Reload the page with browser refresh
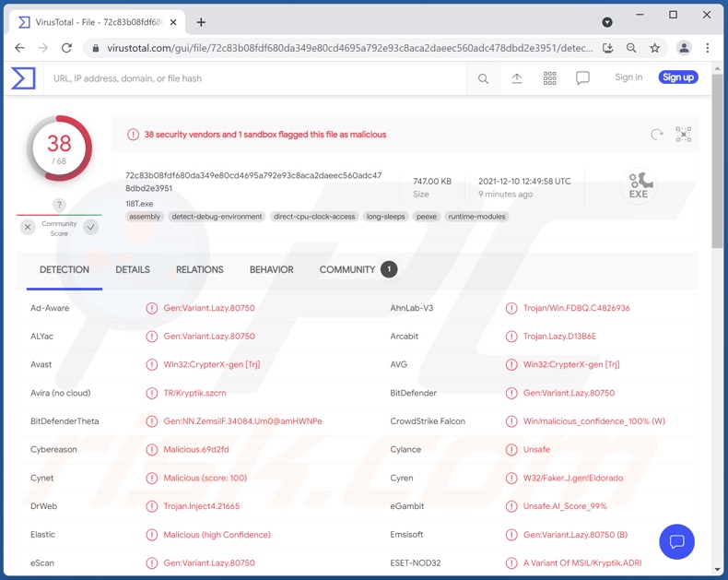This screenshot has width=728, height=580. 67,48
